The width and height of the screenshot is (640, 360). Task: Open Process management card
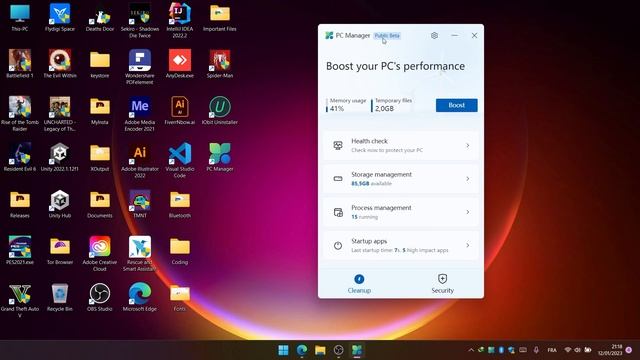(401, 212)
